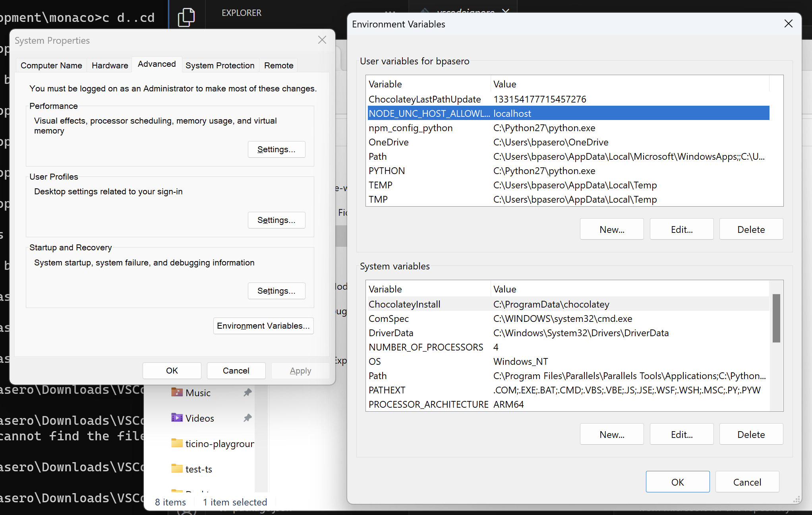Select the Music folder icon
The height and width of the screenshot is (515, 812).
point(177,392)
